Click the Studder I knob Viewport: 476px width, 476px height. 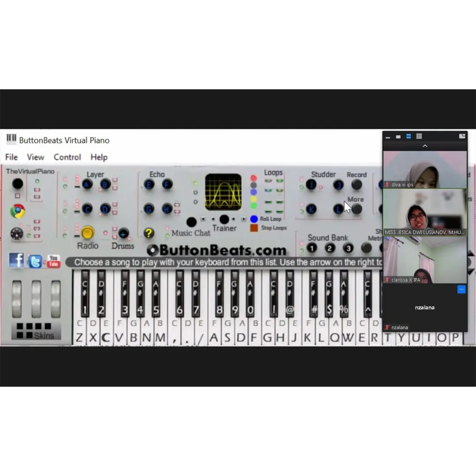(x=311, y=185)
